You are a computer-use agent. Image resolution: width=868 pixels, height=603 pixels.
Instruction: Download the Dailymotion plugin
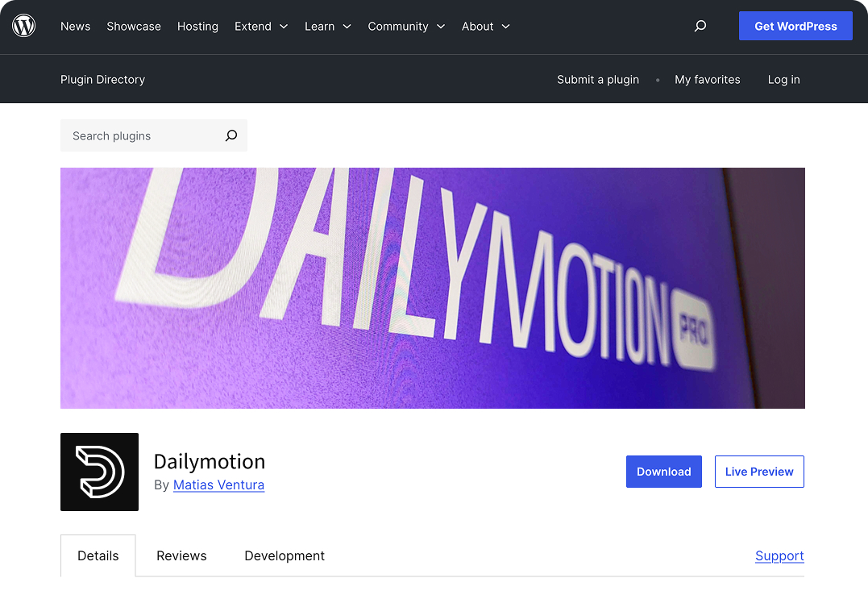pos(663,472)
